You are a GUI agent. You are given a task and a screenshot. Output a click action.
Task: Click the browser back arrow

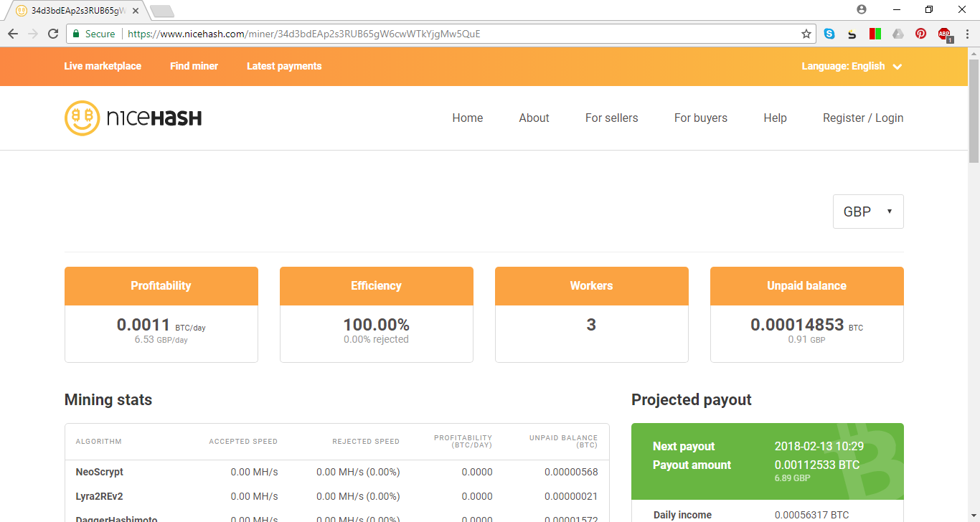click(x=13, y=34)
